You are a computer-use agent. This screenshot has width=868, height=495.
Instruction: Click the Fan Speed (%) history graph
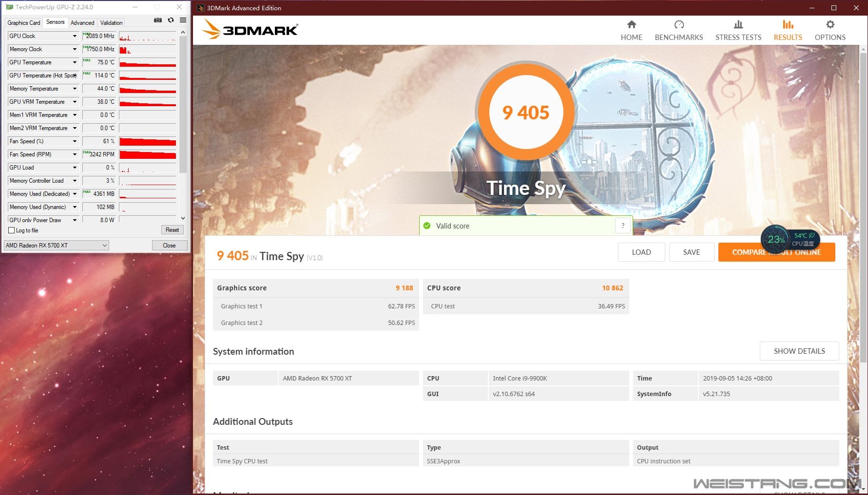coord(148,141)
